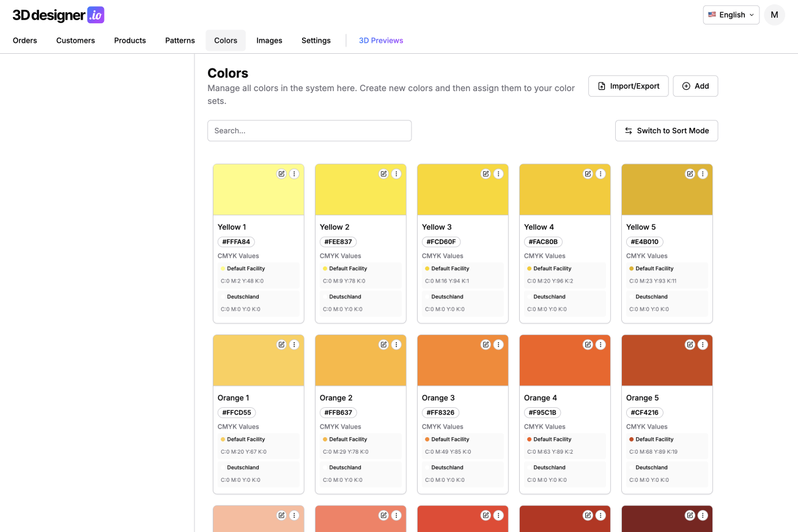This screenshot has height=532, width=798.
Task: Open the three-dot menu on Orange 3 card
Action: coord(498,344)
